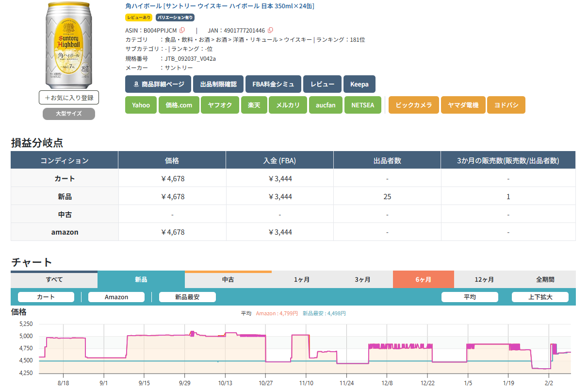
Task: Toggle Amazon price line on chart
Action: click(116, 297)
